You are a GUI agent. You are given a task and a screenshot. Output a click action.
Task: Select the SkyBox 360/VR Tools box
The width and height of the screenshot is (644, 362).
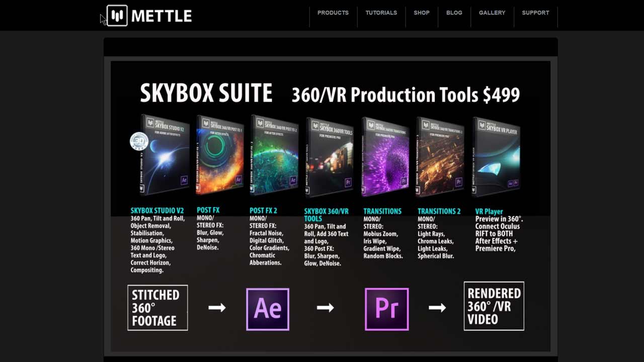point(330,157)
